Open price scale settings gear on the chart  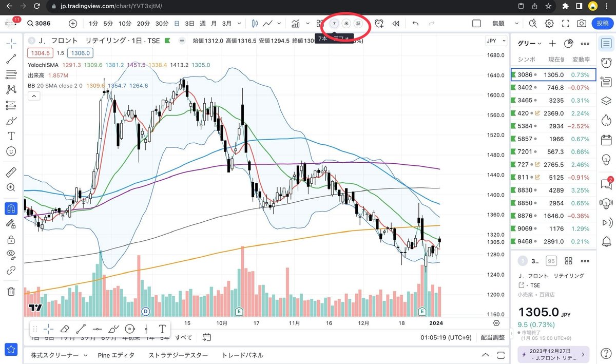[x=496, y=323]
